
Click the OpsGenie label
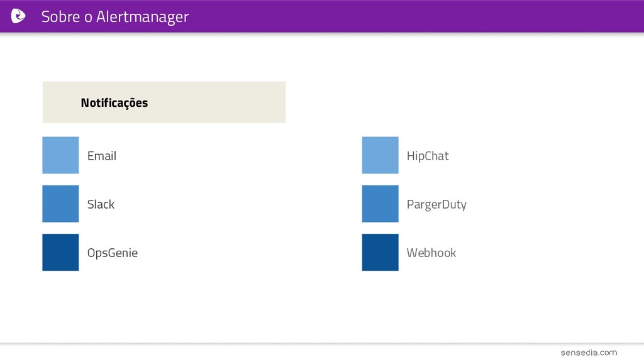tap(113, 253)
